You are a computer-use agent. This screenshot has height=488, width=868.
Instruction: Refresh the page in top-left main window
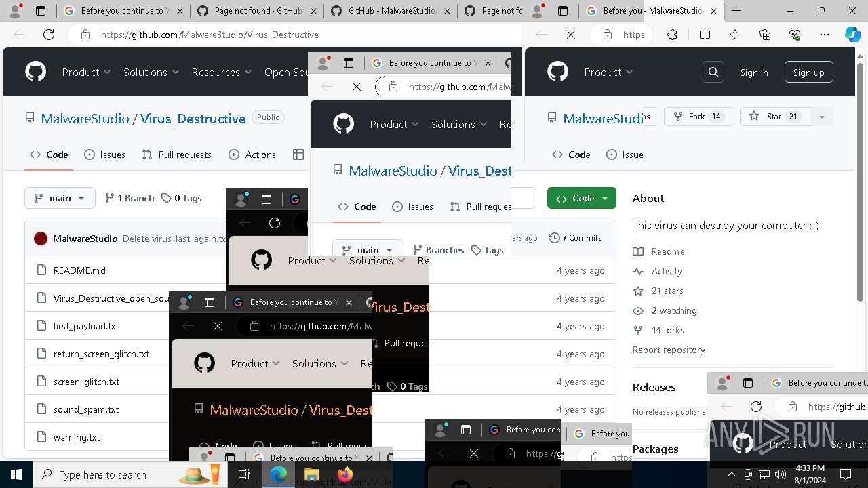coord(49,35)
